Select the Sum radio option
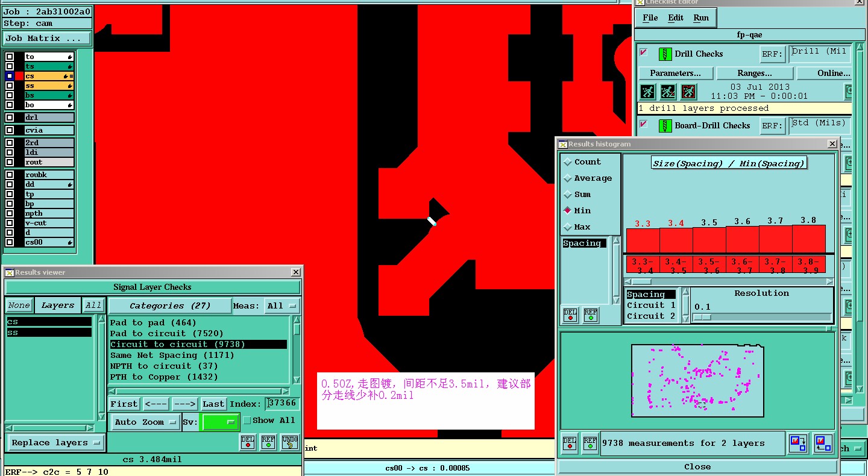Viewport: 868px width, 476px height. (567, 195)
